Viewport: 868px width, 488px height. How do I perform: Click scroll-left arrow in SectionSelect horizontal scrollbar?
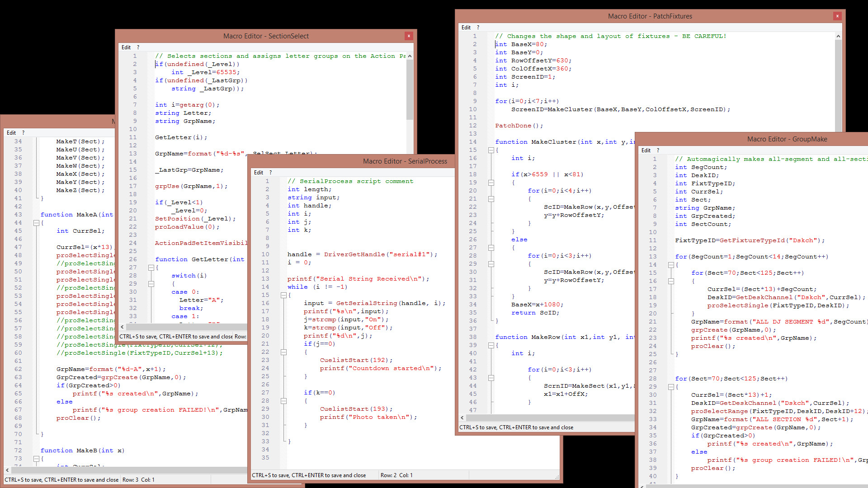122,327
